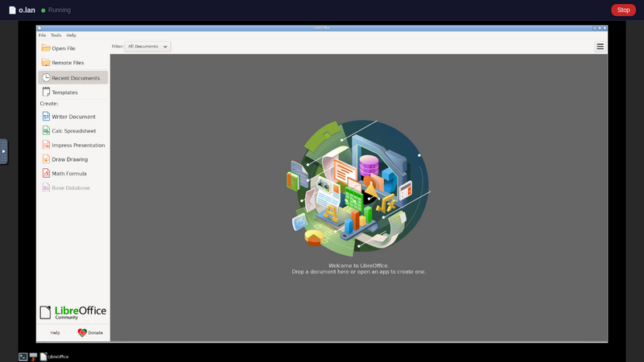Screen dimensions: 644x362
Task: Create a new Impress Presentation
Action: 73,146
